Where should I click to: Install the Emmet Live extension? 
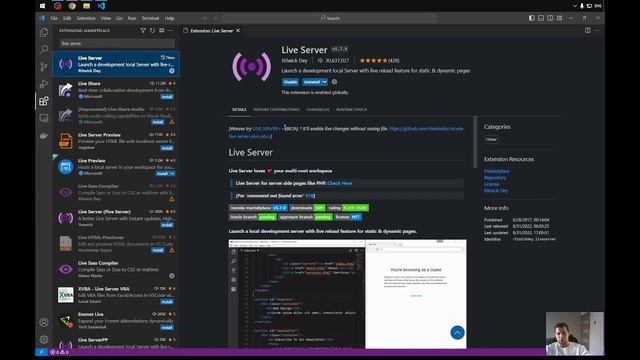point(167,327)
